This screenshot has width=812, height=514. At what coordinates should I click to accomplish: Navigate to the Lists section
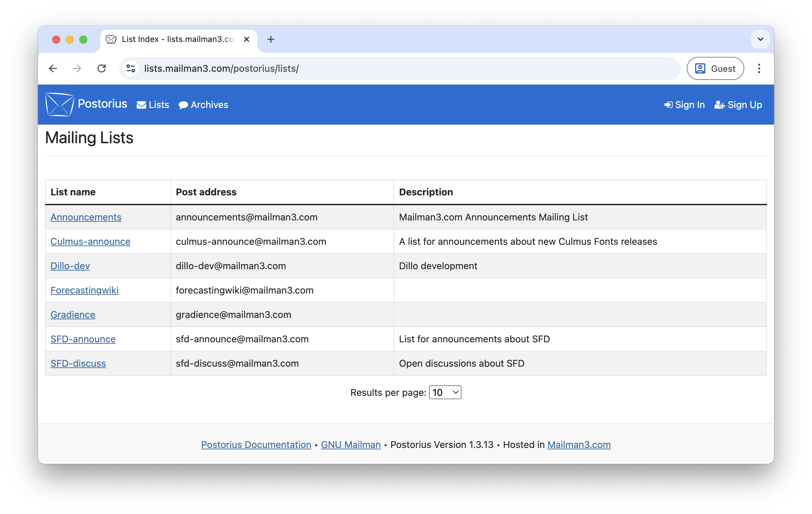[x=152, y=105]
